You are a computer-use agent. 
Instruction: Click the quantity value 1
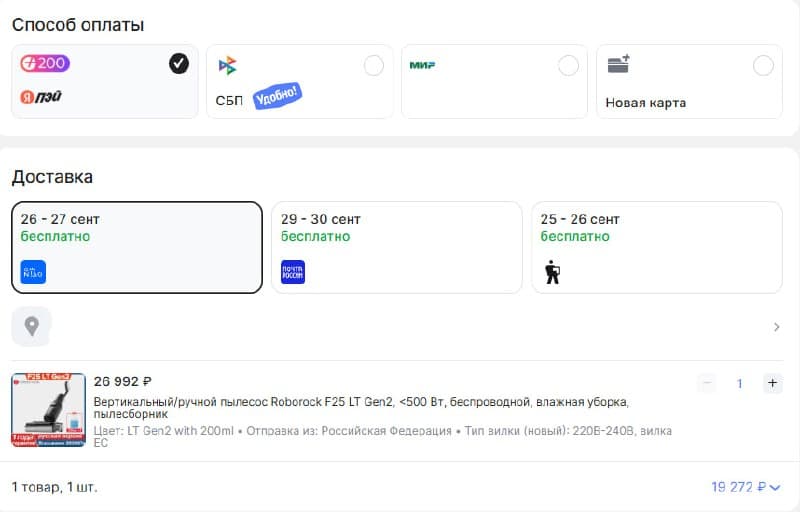(x=739, y=383)
